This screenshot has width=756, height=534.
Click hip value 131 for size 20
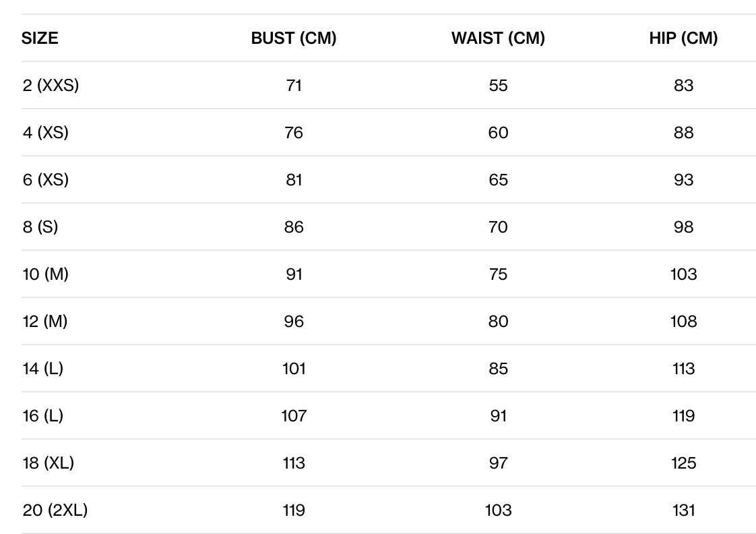pos(683,510)
